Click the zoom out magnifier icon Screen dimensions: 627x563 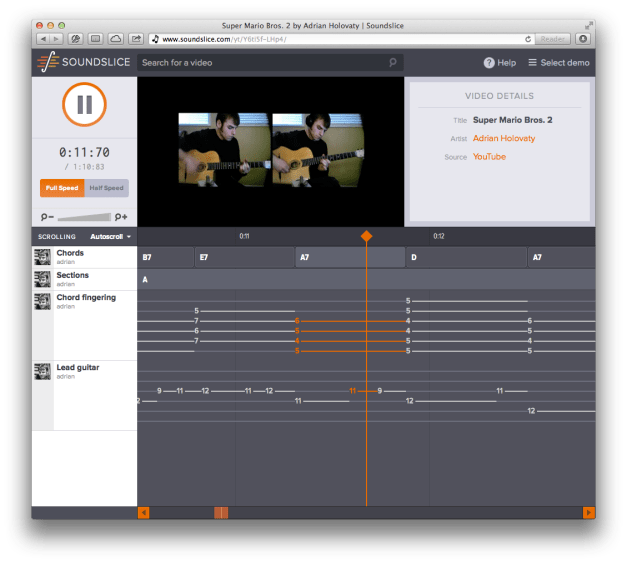(x=46, y=217)
